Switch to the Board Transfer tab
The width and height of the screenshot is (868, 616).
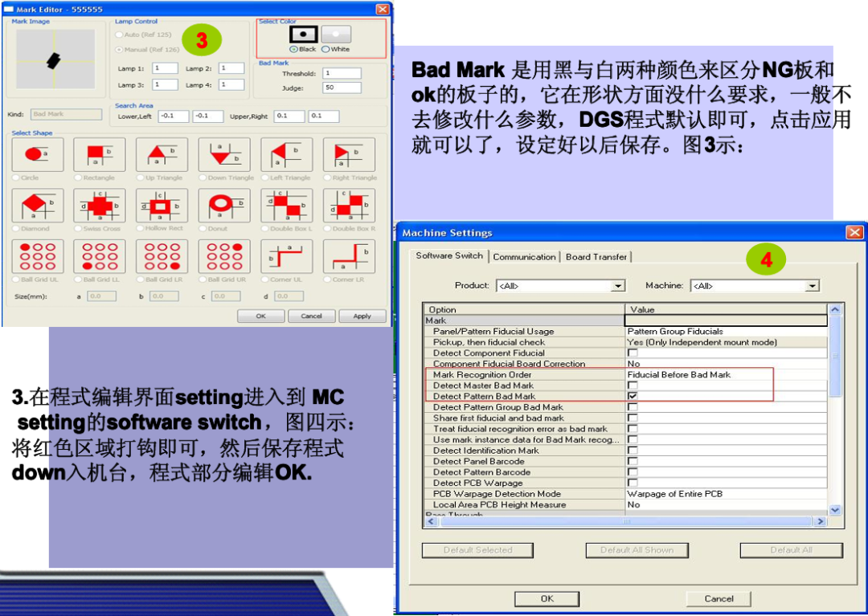(x=596, y=257)
